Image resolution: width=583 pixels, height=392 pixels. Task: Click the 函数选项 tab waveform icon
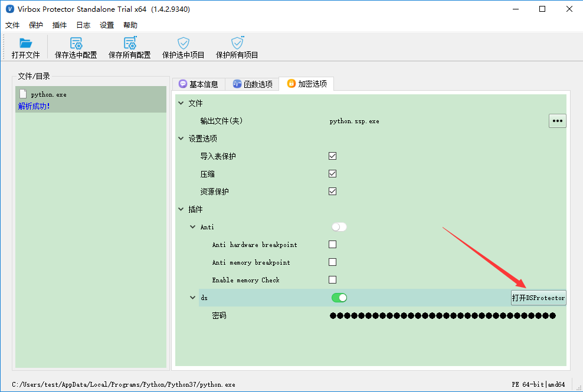pos(237,84)
